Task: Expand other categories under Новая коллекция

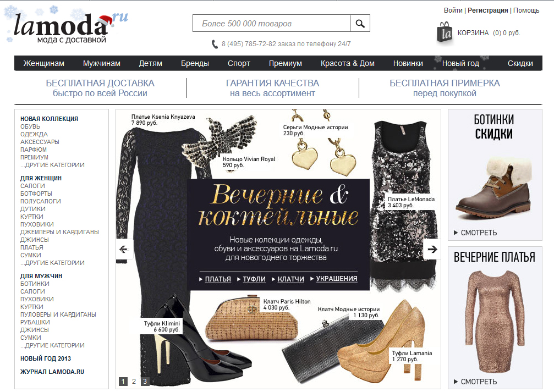Action: pos(52,165)
